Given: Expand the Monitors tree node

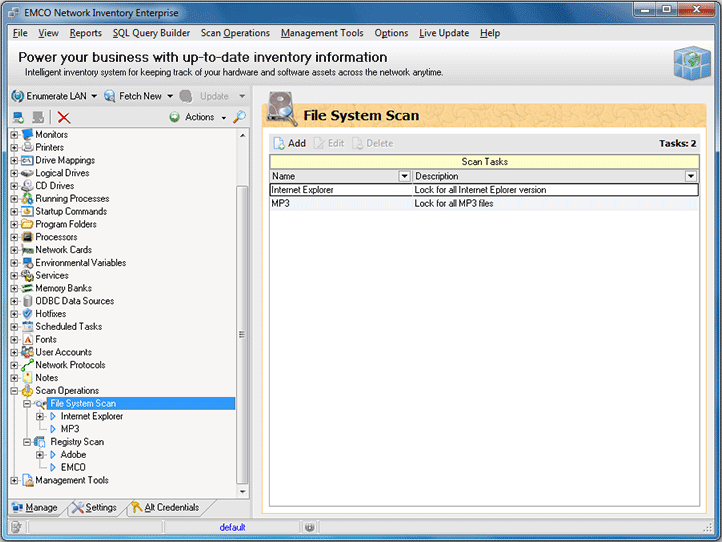Looking at the screenshot, I should coord(14,135).
